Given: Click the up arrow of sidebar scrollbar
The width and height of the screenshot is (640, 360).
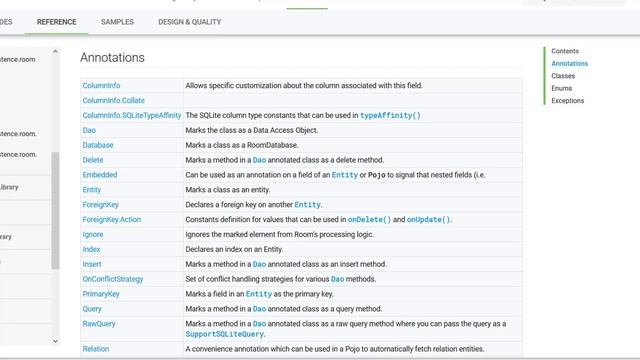Looking at the screenshot, I should [56, 52].
